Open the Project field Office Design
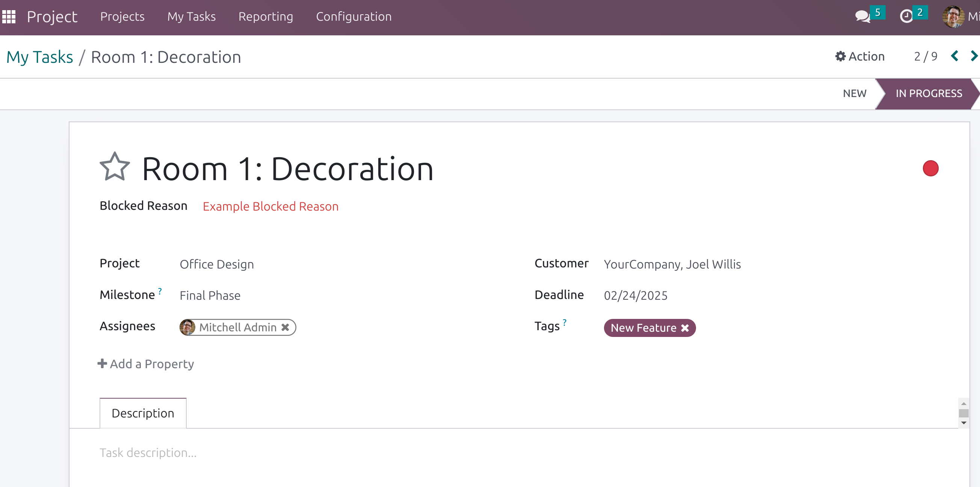 [216, 264]
